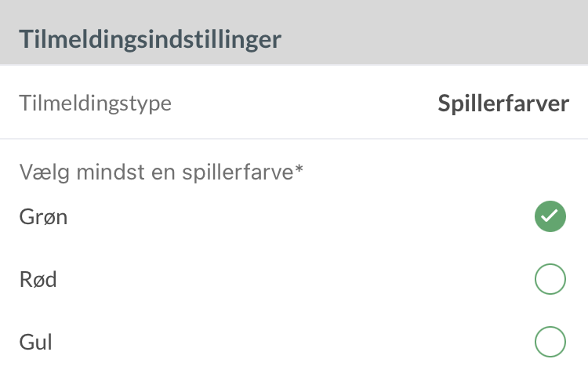Tap the empty circle icon beside Gul

click(550, 342)
